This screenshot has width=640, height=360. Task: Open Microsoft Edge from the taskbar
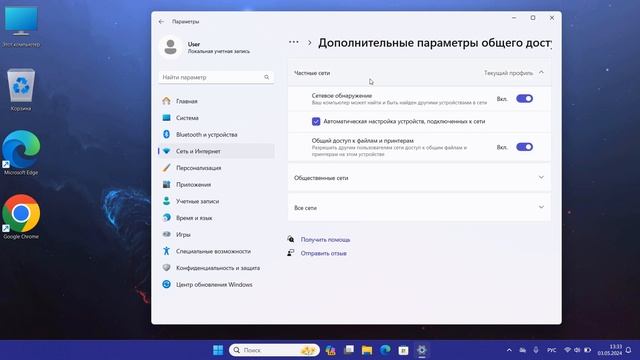tap(385, 350)
